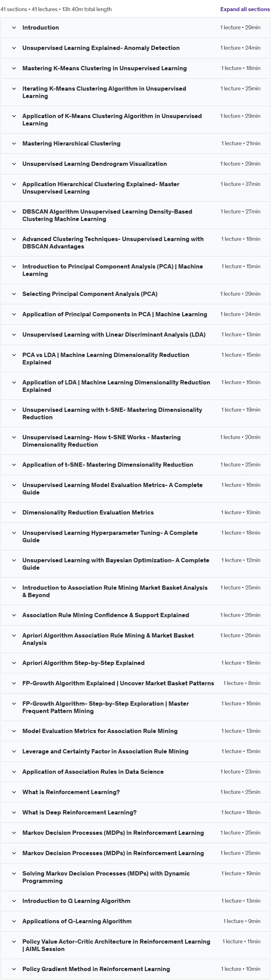Viewport: 271px width, 980px height.
Task: Click chevron icon for What is Deep Reinforcement Learning?
Action: pos(14,812)
